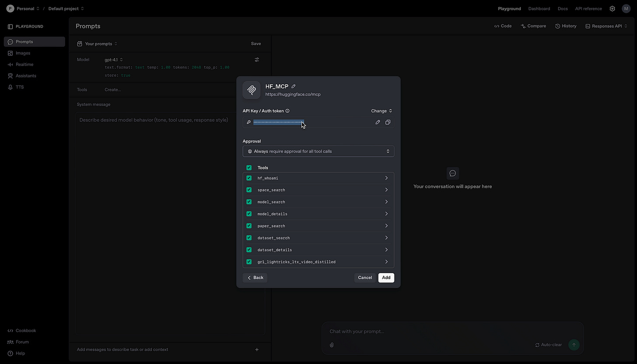Screen dimensions: 637x364
Task: Expand model_search tool details chevron
Action: (x=386, y=202)
